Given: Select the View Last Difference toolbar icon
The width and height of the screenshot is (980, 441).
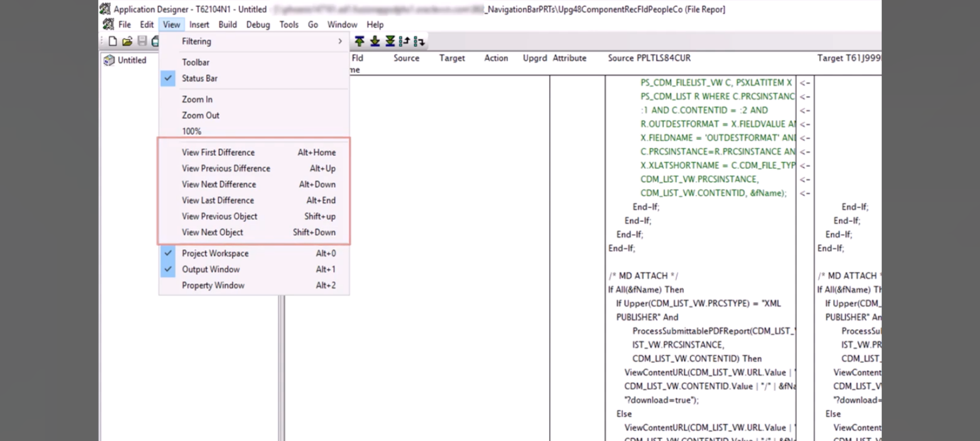Looking at the screenshot, I should coord(389,41).
